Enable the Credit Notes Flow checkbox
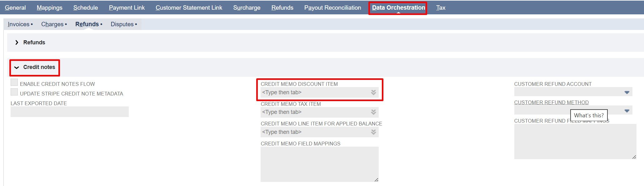 [x=14, y=82]
